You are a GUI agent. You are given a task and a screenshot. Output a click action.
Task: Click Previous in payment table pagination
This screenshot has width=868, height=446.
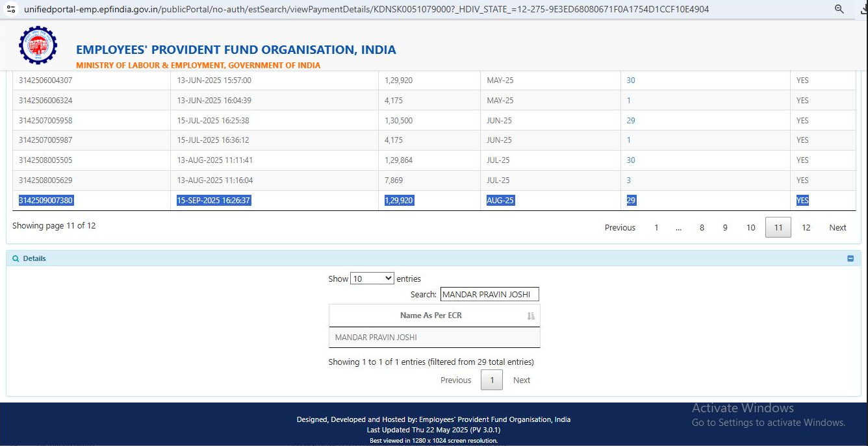pos(620,227)
